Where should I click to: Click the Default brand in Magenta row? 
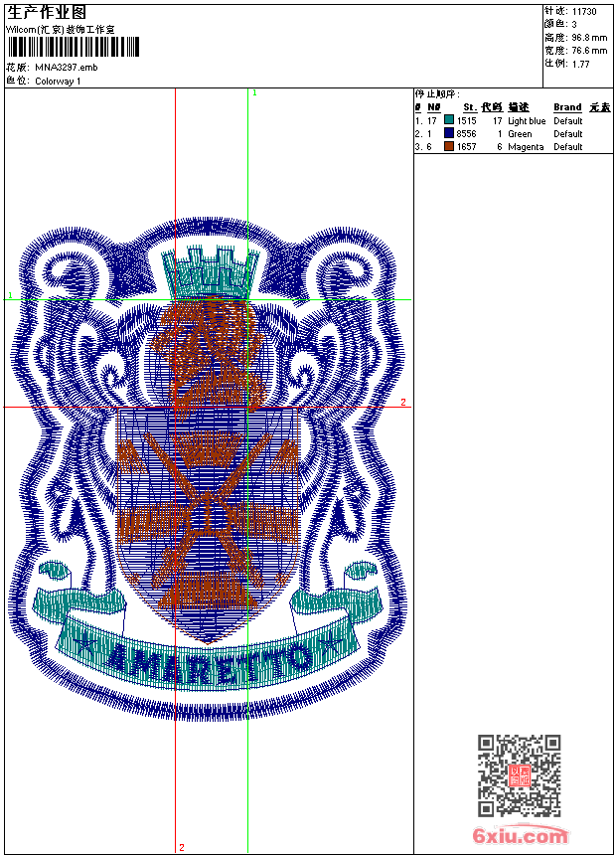pyautogui.click(x=568, y=147)
